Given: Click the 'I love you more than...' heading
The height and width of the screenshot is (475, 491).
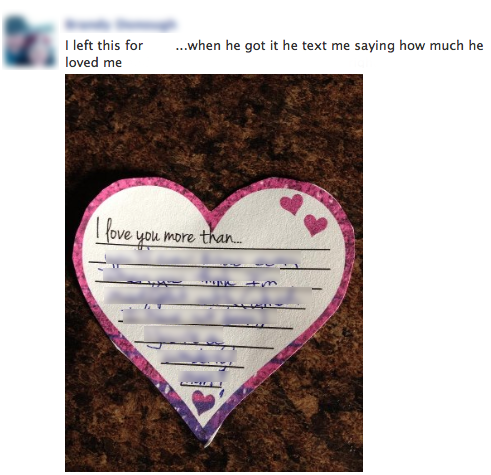Looking at the screenshot, I should [168, 235].
